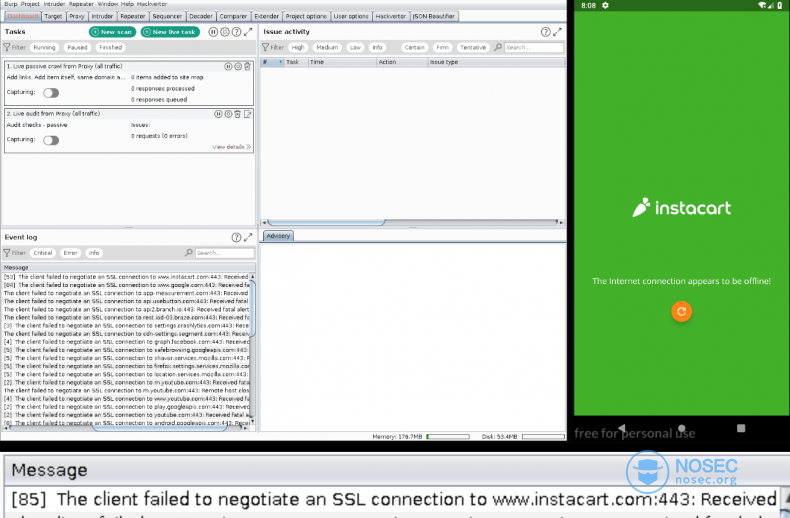790x518 pixels.
Task: Click the Event log Filter funnel icon
Action: (x=7, y=253)
